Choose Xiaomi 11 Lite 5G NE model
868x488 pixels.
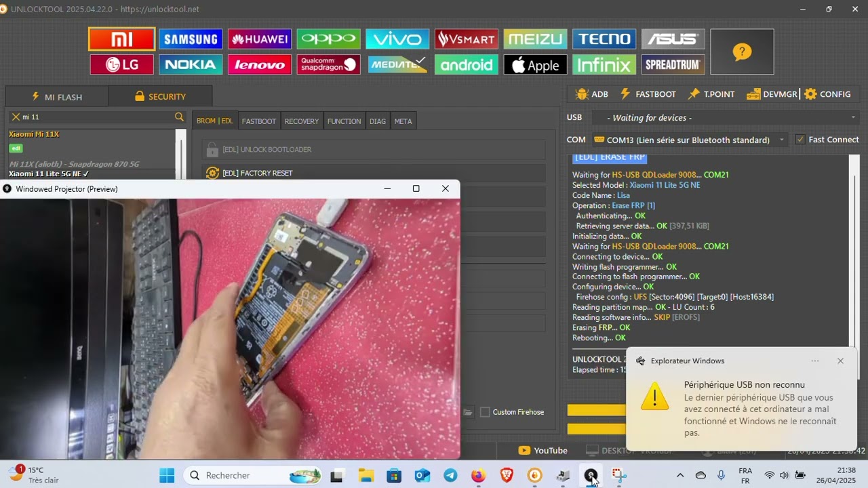point(49,174)
